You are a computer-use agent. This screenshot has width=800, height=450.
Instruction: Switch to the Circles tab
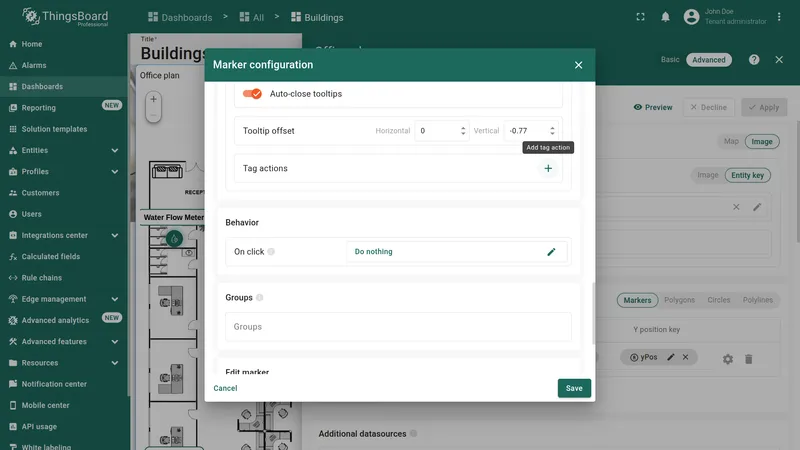click(x=718, y=300)
